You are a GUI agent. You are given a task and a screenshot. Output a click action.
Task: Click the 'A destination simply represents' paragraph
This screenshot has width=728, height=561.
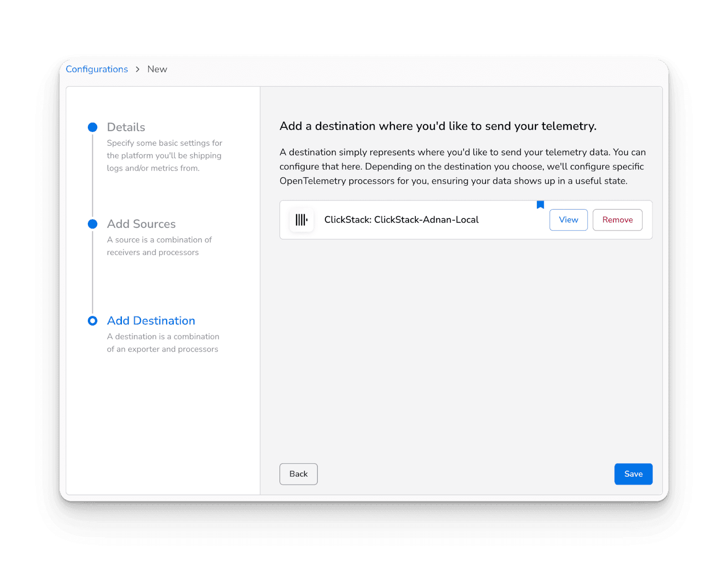pyautogui.click(x=462, y=167)
